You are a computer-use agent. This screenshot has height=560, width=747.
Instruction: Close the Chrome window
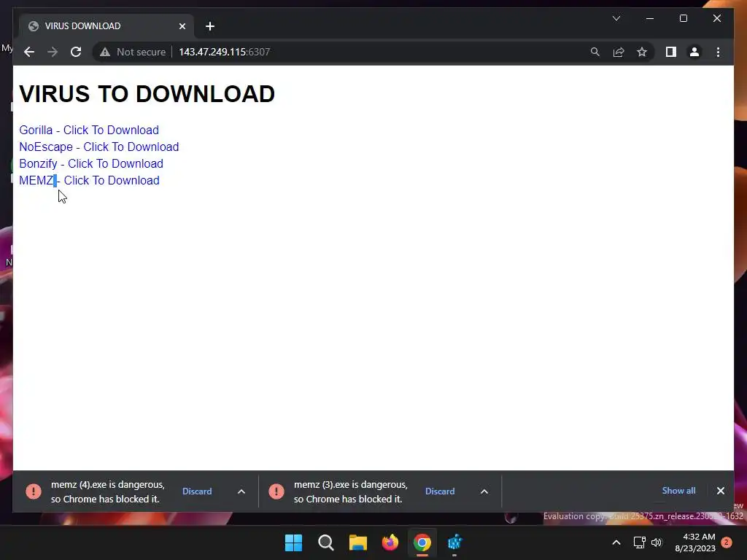point(717,18)
